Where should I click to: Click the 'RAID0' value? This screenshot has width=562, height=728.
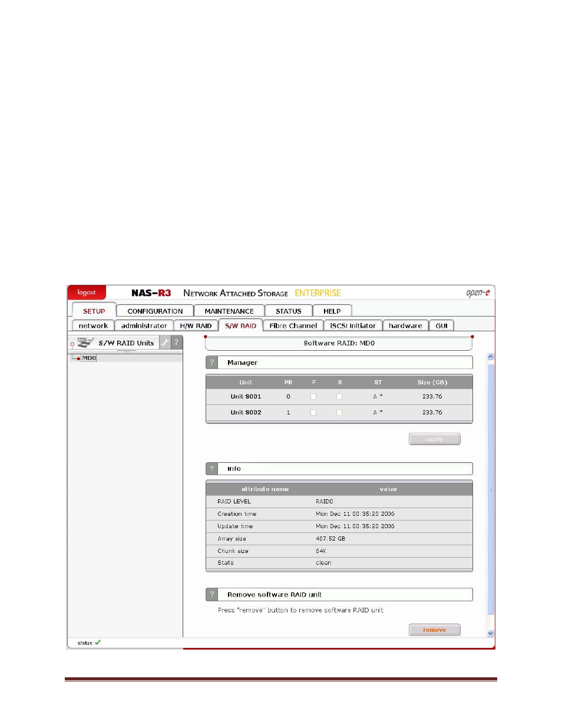[325, 502]
